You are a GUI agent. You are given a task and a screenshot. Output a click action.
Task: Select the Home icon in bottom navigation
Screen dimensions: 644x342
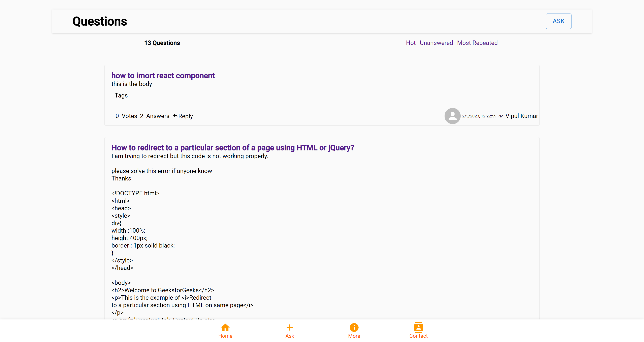225,327
